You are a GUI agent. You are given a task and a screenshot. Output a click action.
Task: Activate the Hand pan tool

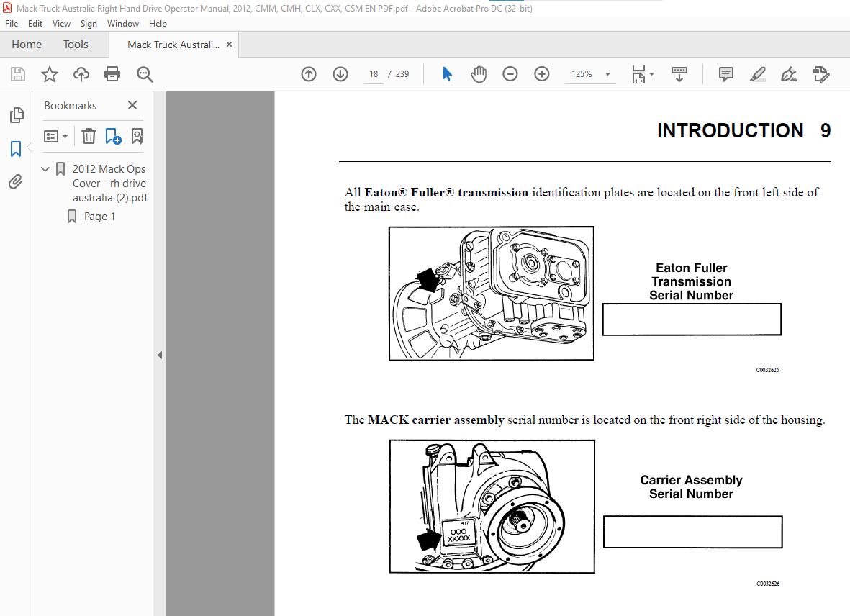(x=479, y=74)
